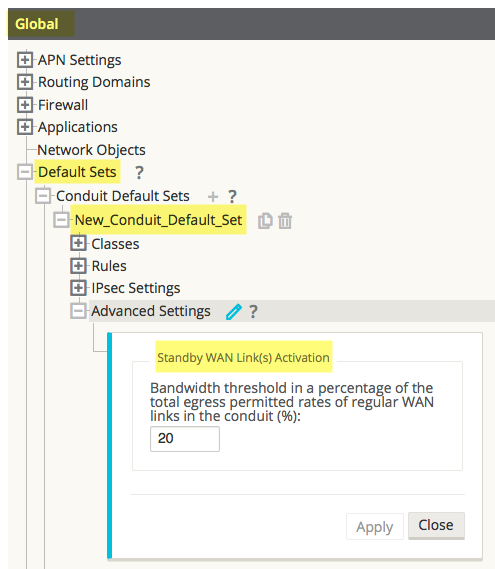Click the Apply button
This screenshot has width=495, height=569.
coord(375,527)
